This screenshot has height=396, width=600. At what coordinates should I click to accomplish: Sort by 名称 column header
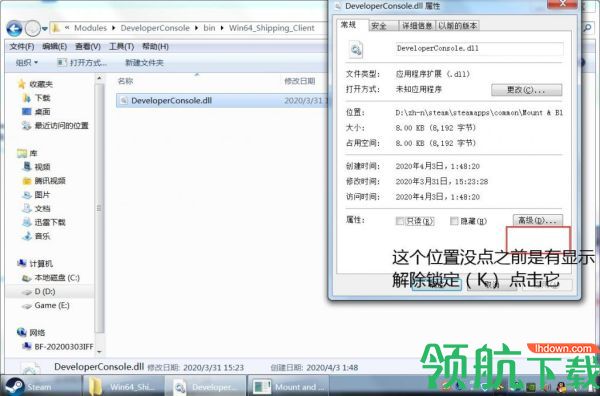(x=126, y=81)
